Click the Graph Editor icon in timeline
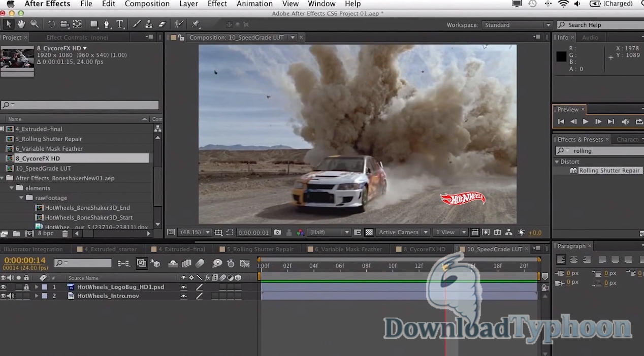The width and height of the screenshot is (644, 356). tap(245, 263)
